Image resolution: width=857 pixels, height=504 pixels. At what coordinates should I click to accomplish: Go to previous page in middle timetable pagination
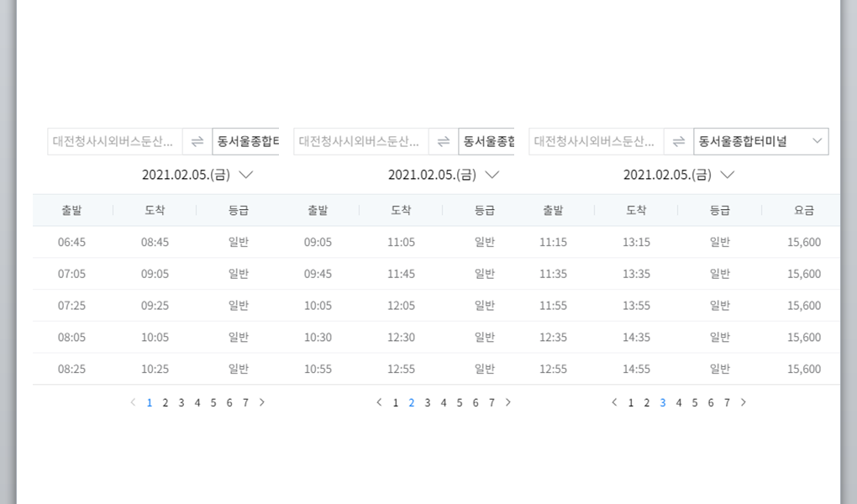(379, 402)
